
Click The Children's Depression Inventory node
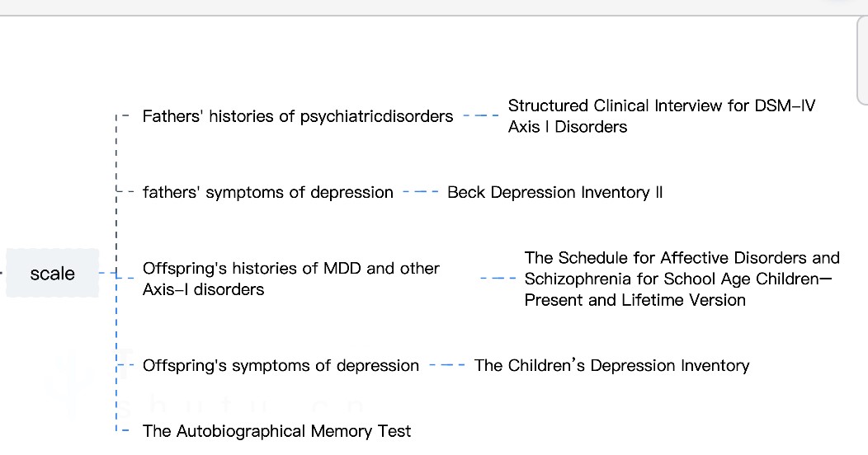[611, 365]
